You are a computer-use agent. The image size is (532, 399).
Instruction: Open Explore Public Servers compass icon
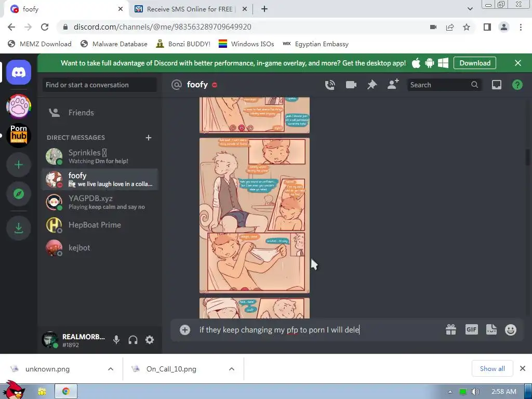19,194
